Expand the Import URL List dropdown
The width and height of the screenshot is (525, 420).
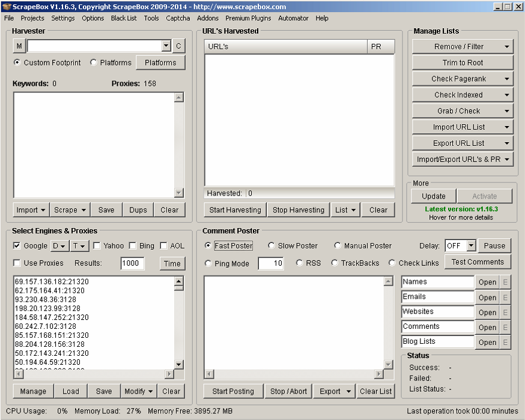[x=463, y=127]
